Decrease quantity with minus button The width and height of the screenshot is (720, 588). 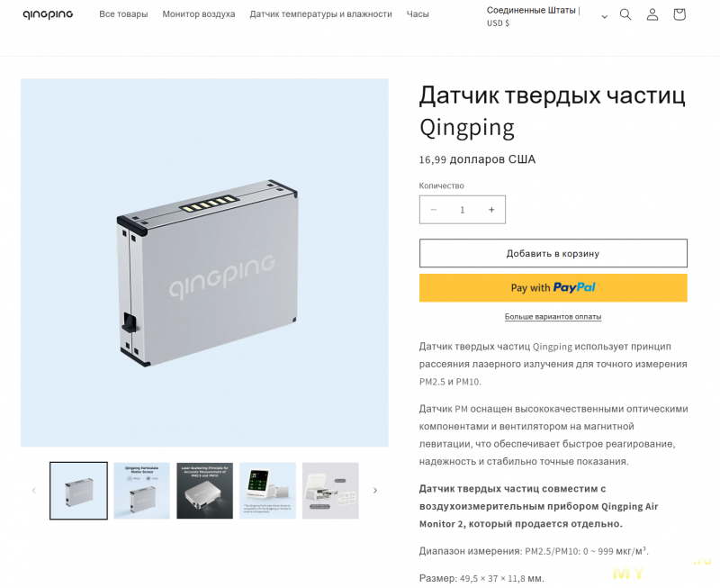tap(434, 210)
